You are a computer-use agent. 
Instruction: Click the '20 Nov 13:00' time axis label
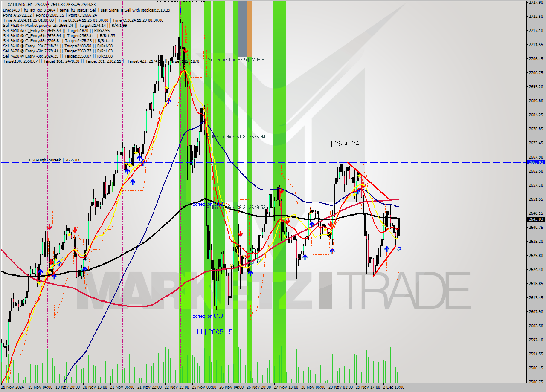click(95, 387)
